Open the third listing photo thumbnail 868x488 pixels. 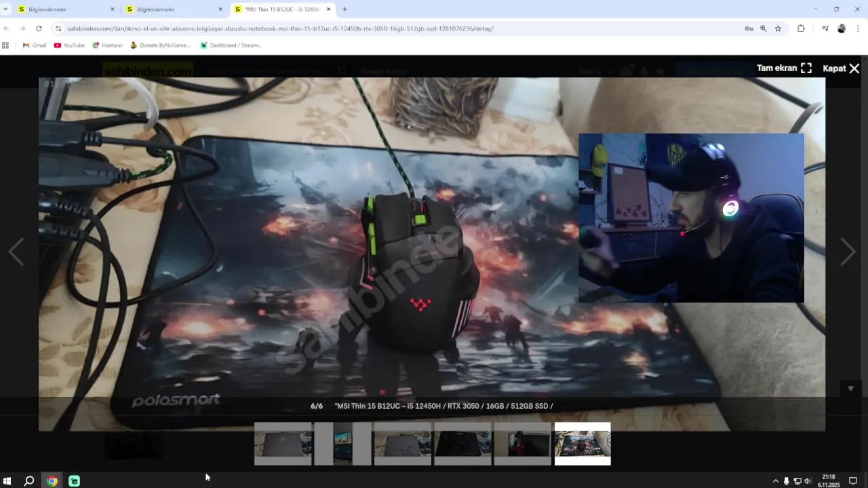[403, 444]
